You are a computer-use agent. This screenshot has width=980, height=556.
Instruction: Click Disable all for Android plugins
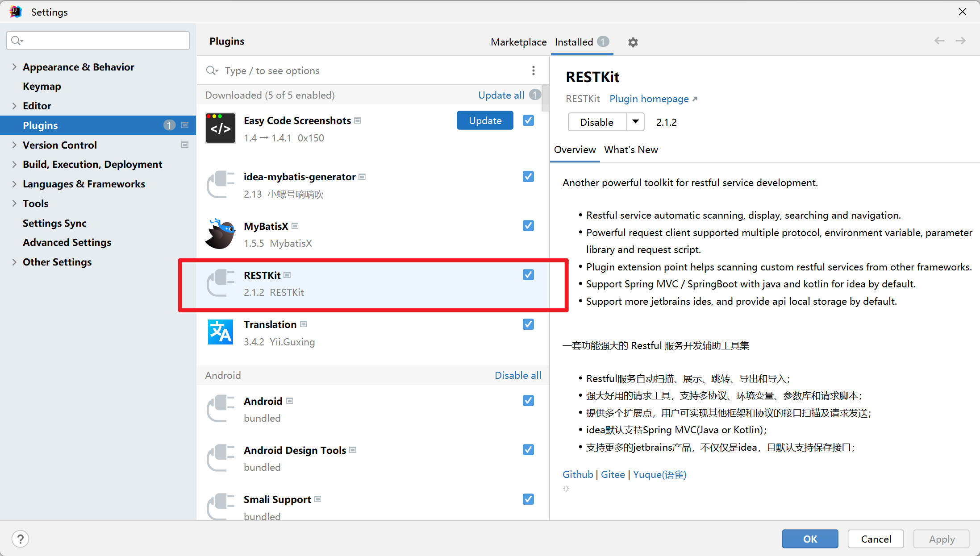518,375
